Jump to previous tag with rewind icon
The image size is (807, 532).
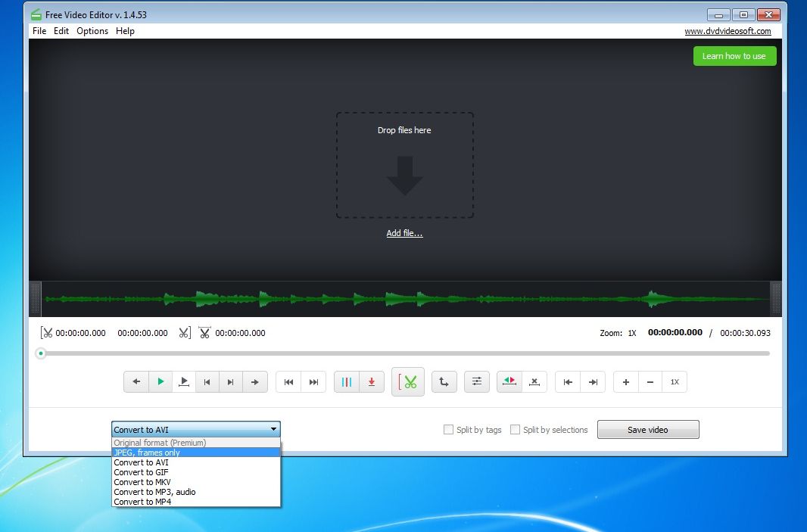(288, 381)
